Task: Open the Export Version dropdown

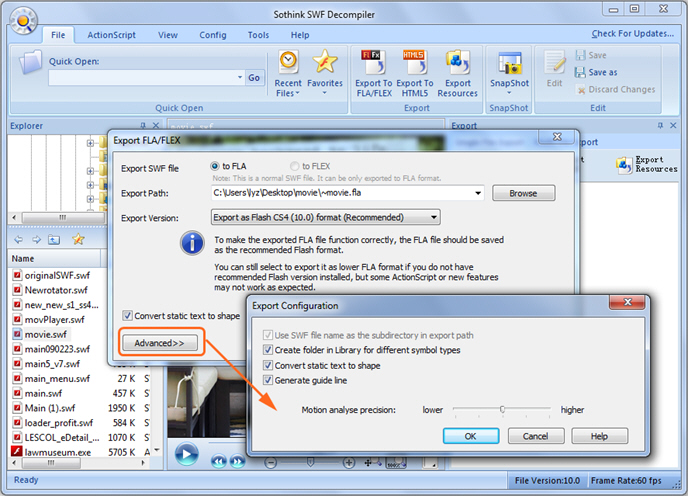Action: [434, 217]
